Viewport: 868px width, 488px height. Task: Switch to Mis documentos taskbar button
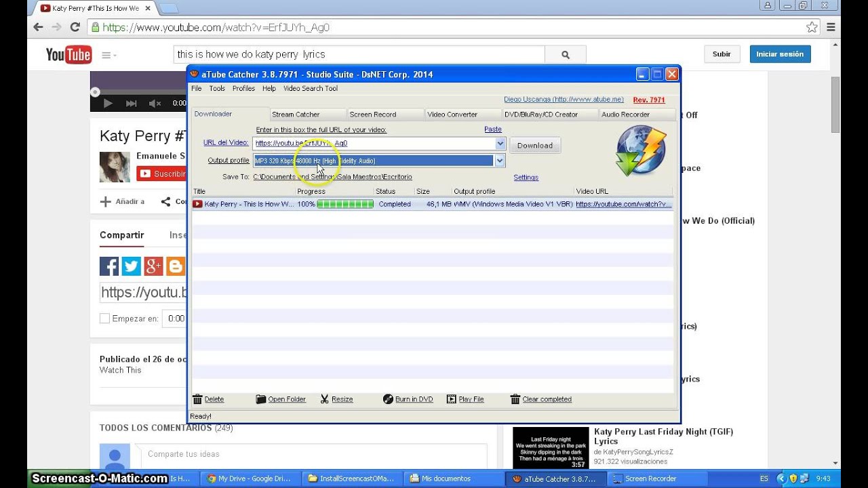click(x=454, y=479)
